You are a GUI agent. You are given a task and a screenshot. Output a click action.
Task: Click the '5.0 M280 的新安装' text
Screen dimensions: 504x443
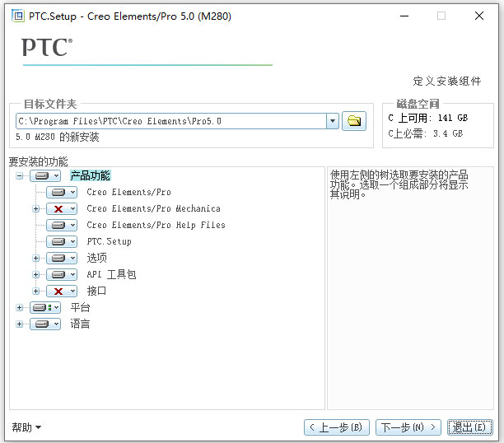pyautogui.click(x=57, y=138)
